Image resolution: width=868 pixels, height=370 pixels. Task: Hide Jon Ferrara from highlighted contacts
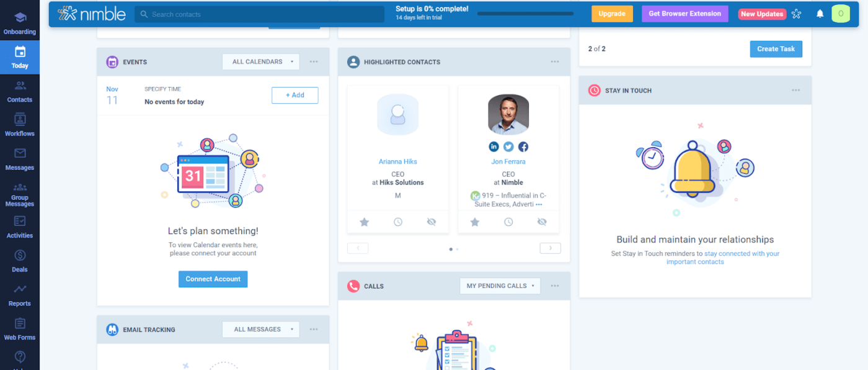[x=542, y=222]
